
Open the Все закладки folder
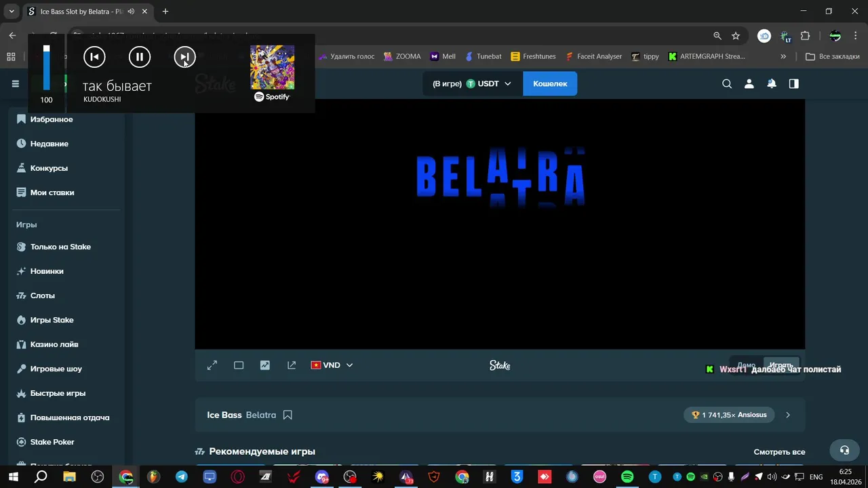pyautogui.click(x=833, y=57)
